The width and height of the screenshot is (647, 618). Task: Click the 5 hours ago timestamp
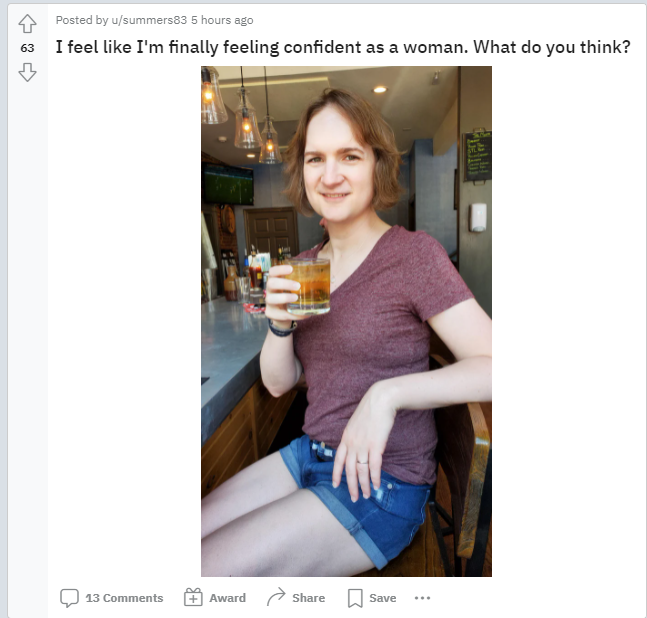click(222, 20)
